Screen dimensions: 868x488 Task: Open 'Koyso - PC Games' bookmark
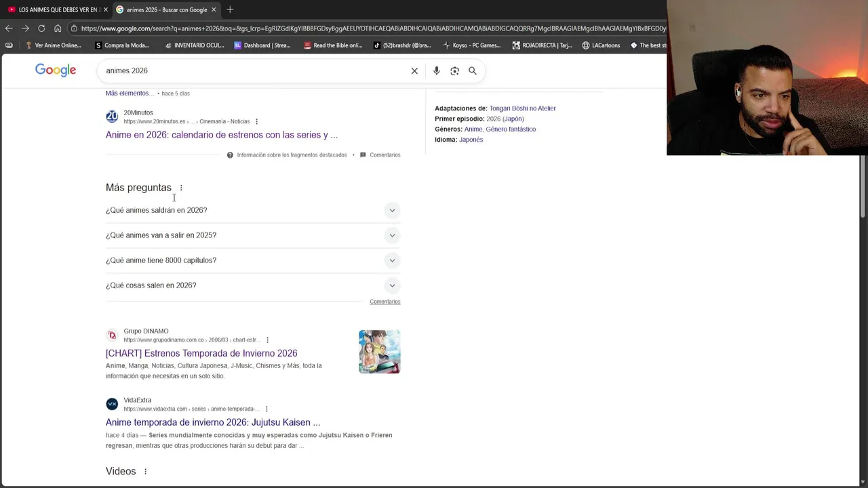click(x=471, y=45)
